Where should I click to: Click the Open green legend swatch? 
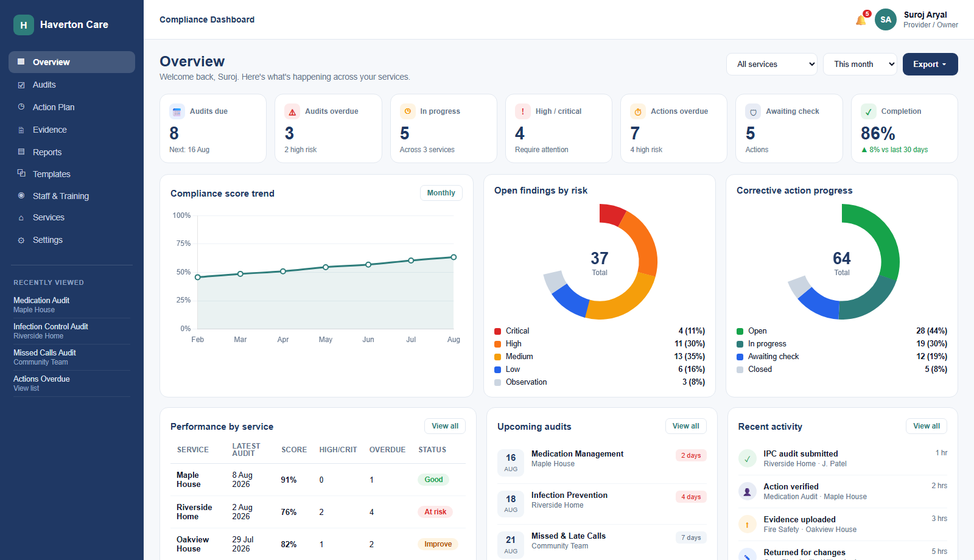click(x=740, y=331)
